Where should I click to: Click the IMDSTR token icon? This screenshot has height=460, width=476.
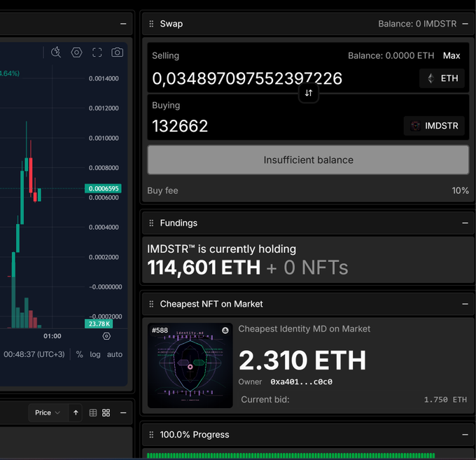click(x=415, y=126)
